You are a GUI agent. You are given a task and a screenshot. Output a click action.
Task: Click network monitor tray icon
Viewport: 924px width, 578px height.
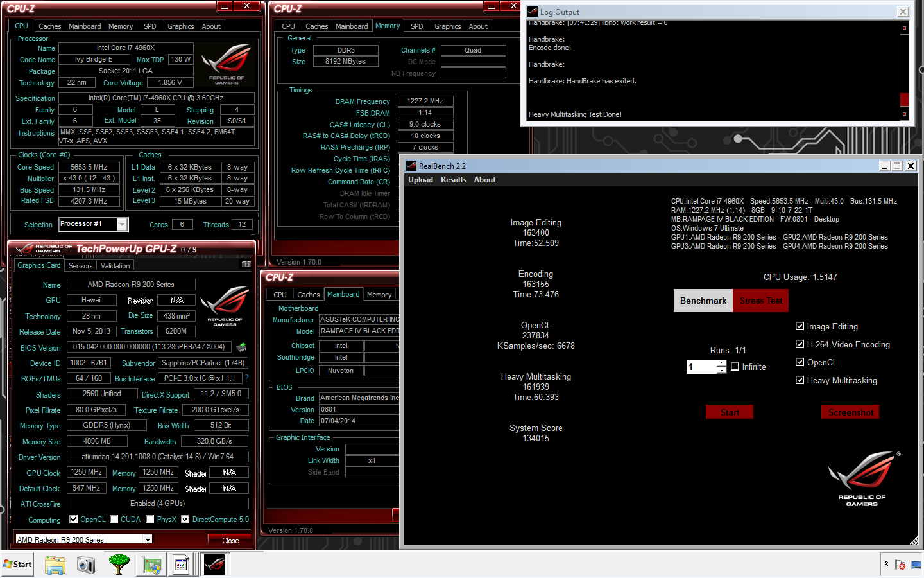(916, 565)
